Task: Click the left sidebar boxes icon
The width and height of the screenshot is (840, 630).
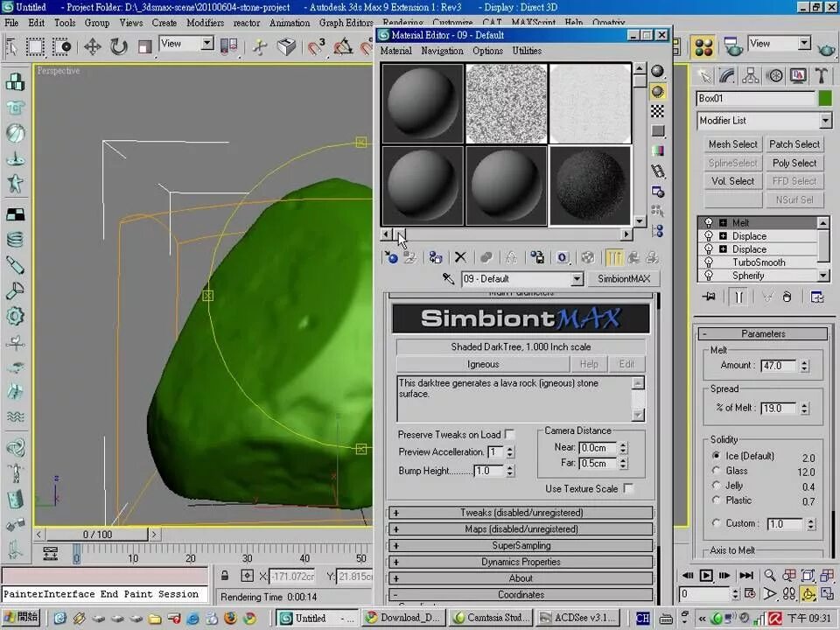Action: pos(15,82)
